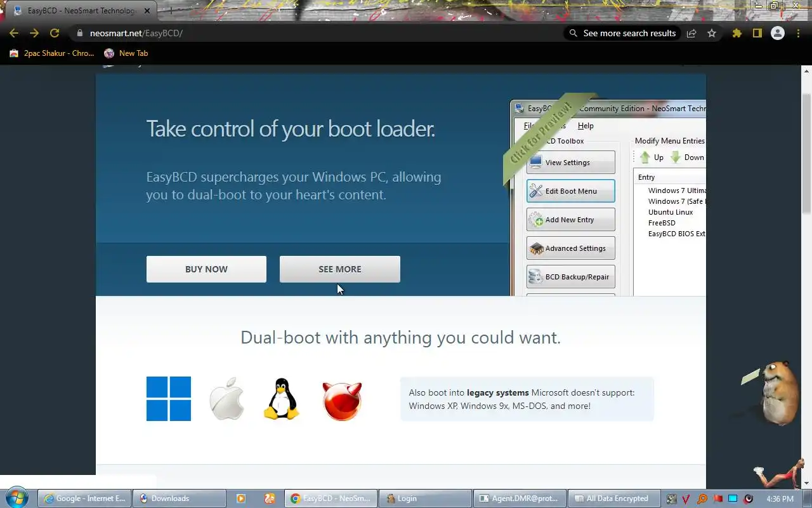
Task: Open the Chrome profile avatar
Action: pyautogui.click(x=778, y=33)
